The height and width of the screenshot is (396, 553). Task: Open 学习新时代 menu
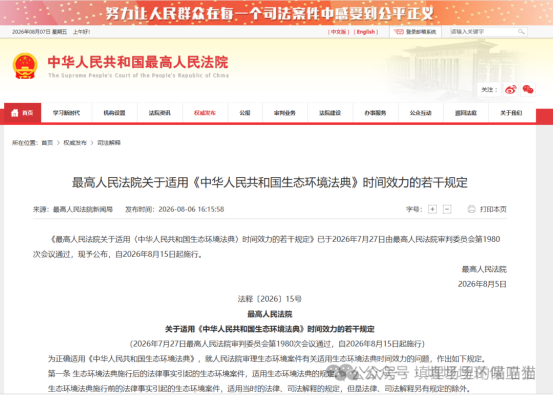tap(66, 113)
